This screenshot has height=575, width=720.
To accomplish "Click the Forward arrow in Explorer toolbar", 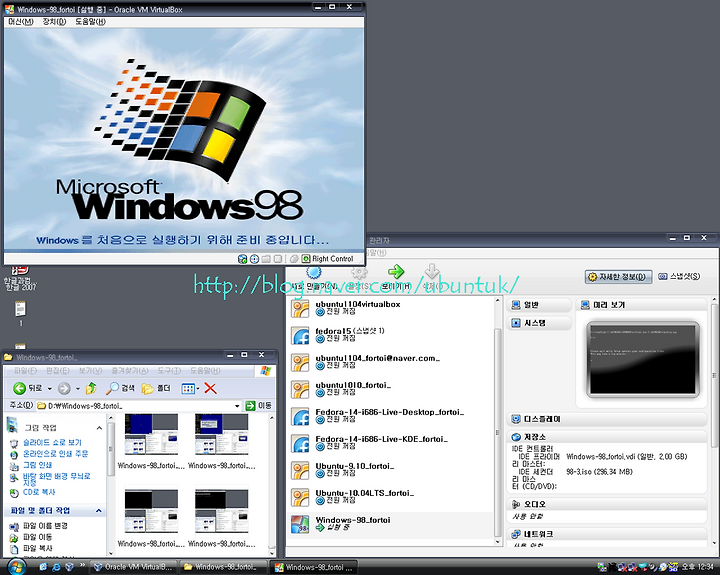I will point(64,389).
